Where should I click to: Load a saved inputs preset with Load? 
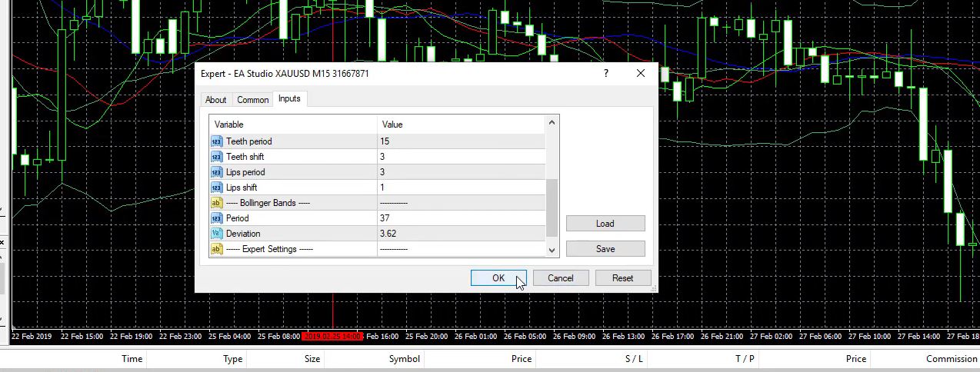pos(605,224)
